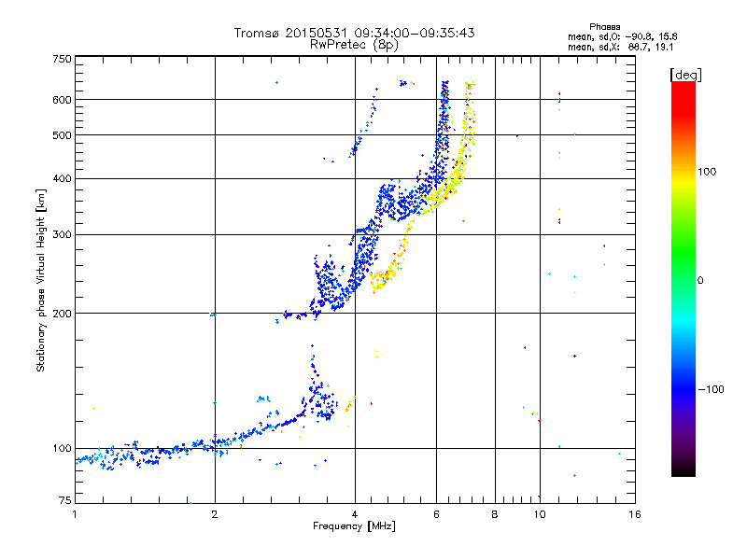Click the plot title 'Tromsø 20150531 09:34:00-09:35:43'
The image size is (747, 560).
(354, 33)
